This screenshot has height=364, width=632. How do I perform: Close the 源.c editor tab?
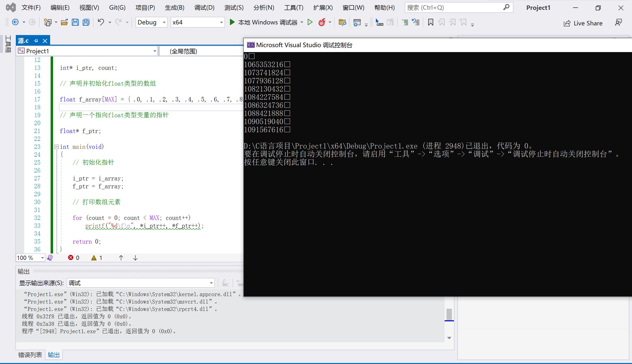pyautogui.click(x=45, y=40)
